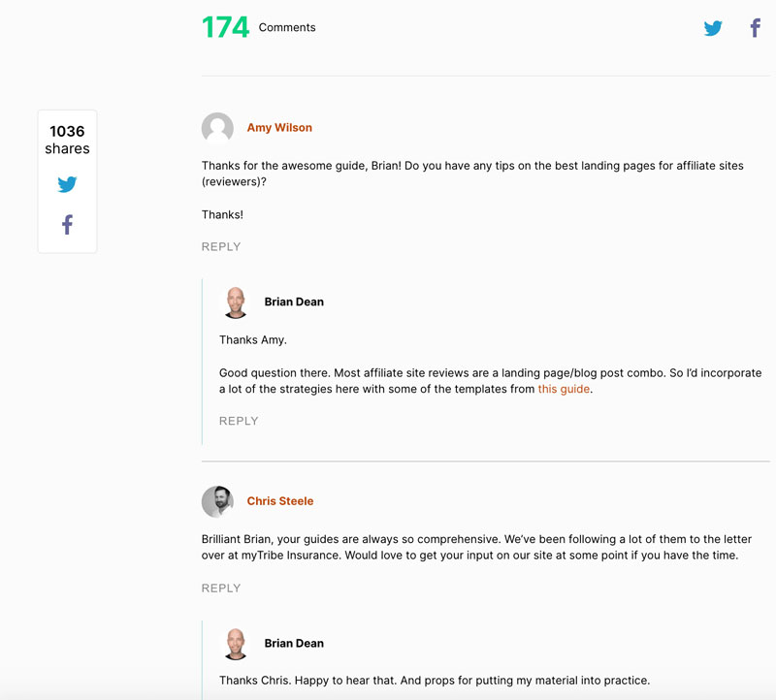Reply to Amy Wilson's comment

tap(221, 246)
